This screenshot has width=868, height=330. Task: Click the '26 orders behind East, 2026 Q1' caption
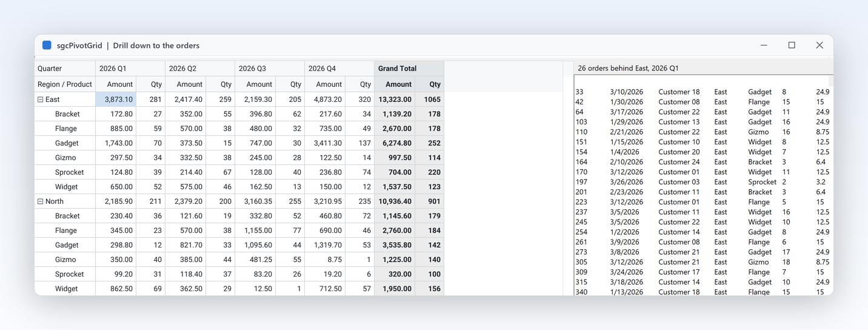pyautogui.click(x=628, y=69)
